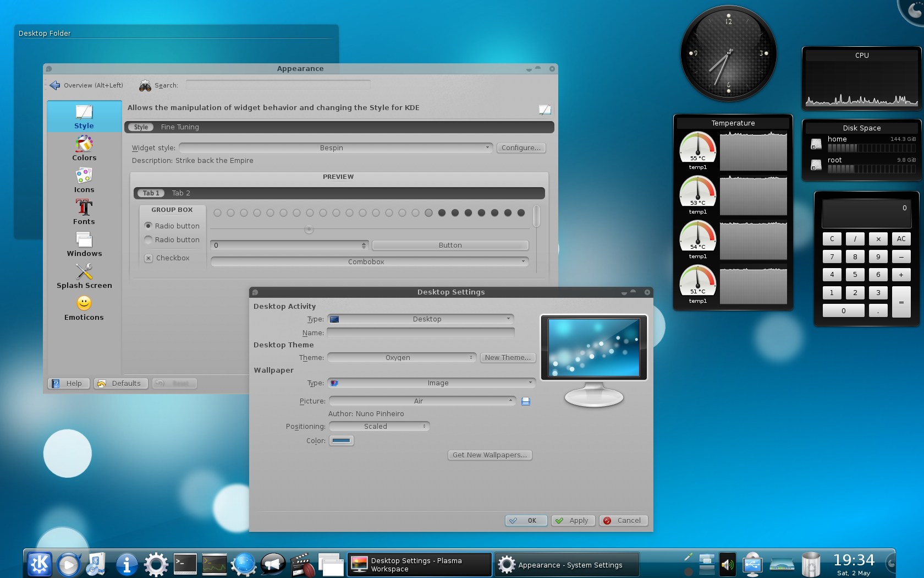Open the Emoticons section

pos(84,308)
